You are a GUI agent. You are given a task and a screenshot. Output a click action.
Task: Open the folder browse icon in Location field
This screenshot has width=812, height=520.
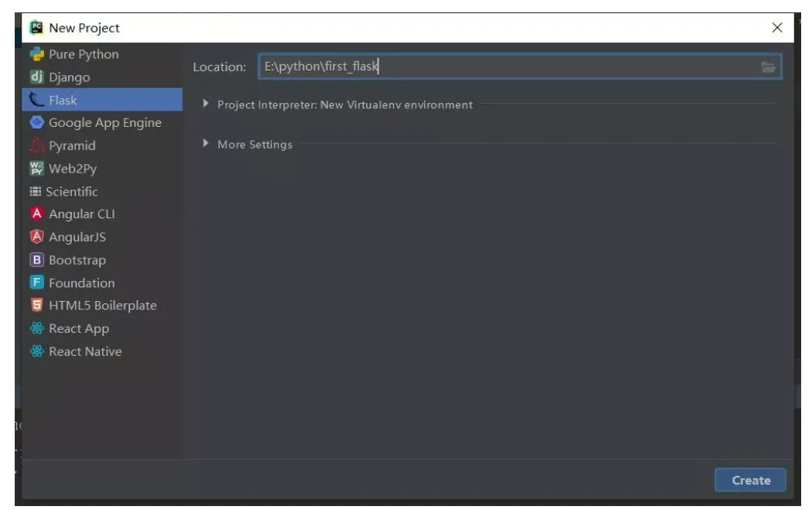pos(769,67)
